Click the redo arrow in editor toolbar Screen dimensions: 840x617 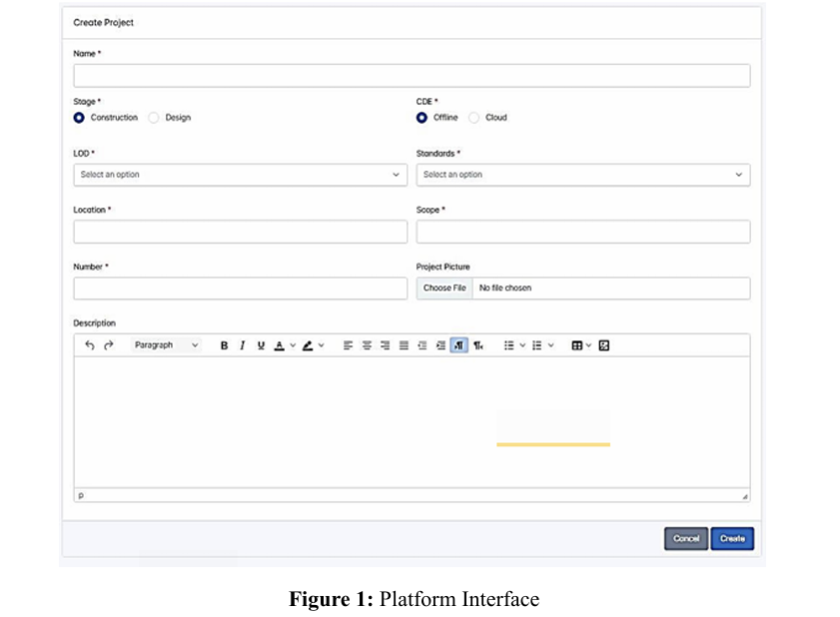(x=108, y=345)
